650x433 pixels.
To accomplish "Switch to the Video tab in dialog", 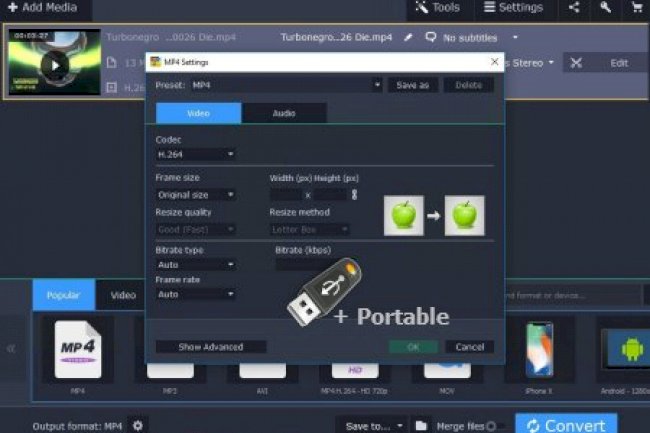I will (x=198, y=113).
